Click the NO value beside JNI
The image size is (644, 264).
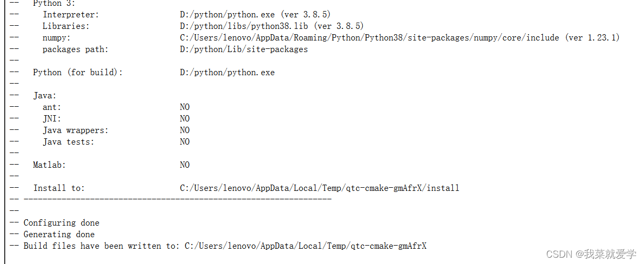pos(184,119)
